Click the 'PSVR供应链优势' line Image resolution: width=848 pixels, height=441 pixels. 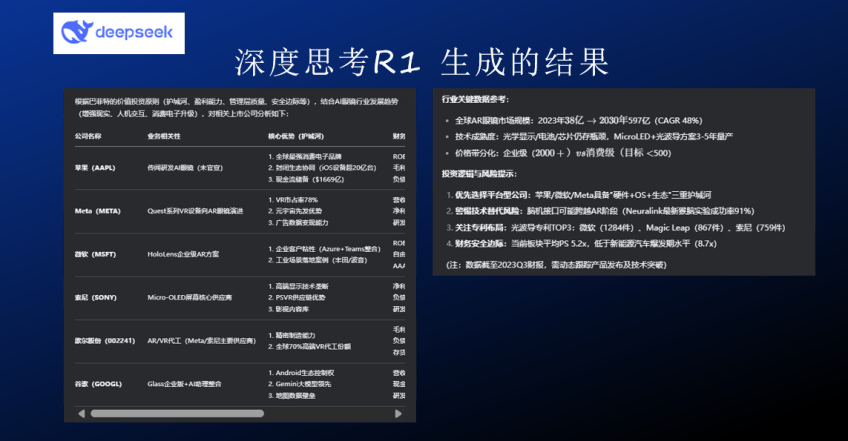(297, 298)
